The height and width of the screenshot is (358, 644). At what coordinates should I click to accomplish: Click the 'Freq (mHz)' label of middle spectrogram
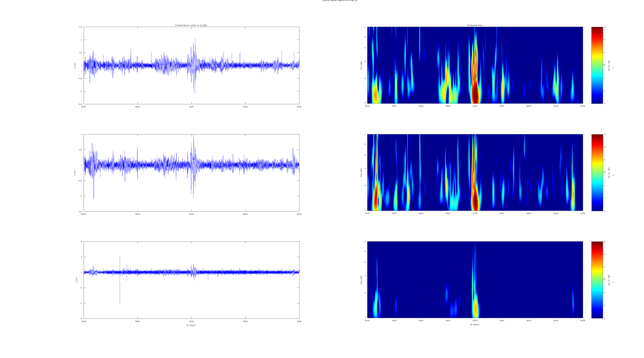pos(361,172)
